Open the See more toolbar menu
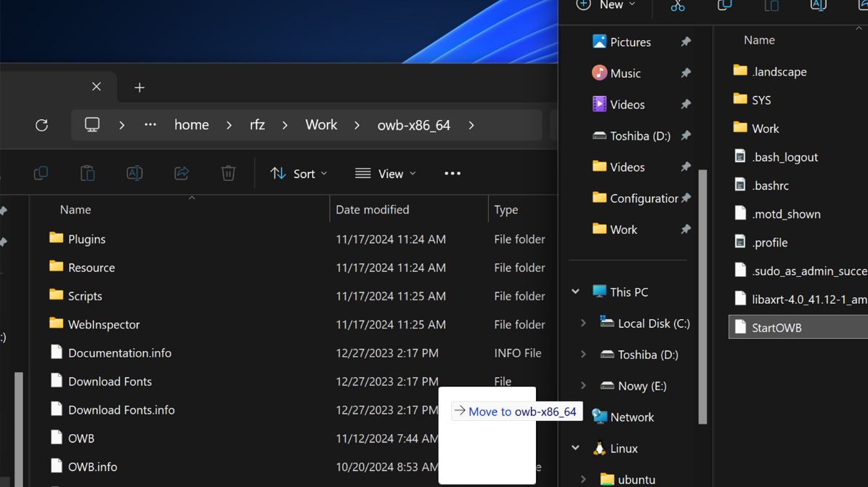868x487 pixels. [453, 174]
